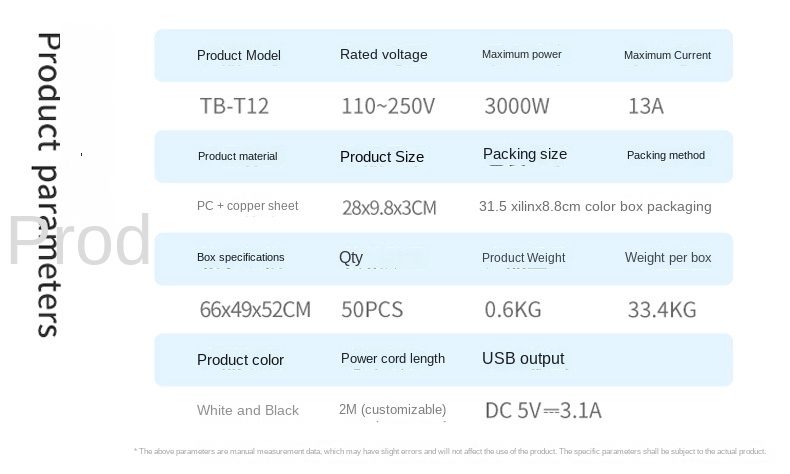Screen dimensions: 790x474
Task: Click the 50PCS quantity value
Action: [x=372, y=310]
